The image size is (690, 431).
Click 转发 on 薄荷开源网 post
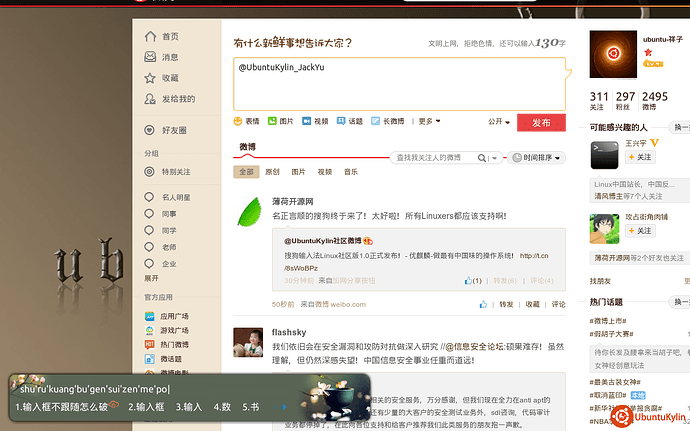click(506, 304)
